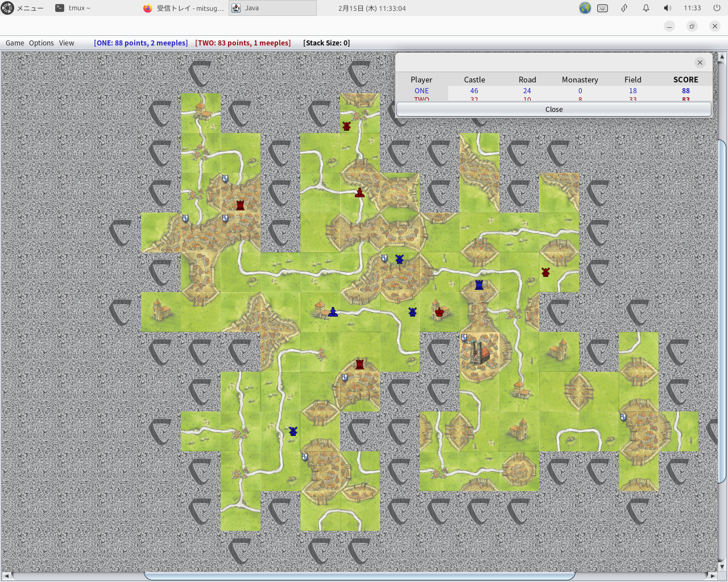Image resolution: width=728 pixels, height=582 pixels.
Task: Open the メニュー system menu
Action: tap(23, 8)
